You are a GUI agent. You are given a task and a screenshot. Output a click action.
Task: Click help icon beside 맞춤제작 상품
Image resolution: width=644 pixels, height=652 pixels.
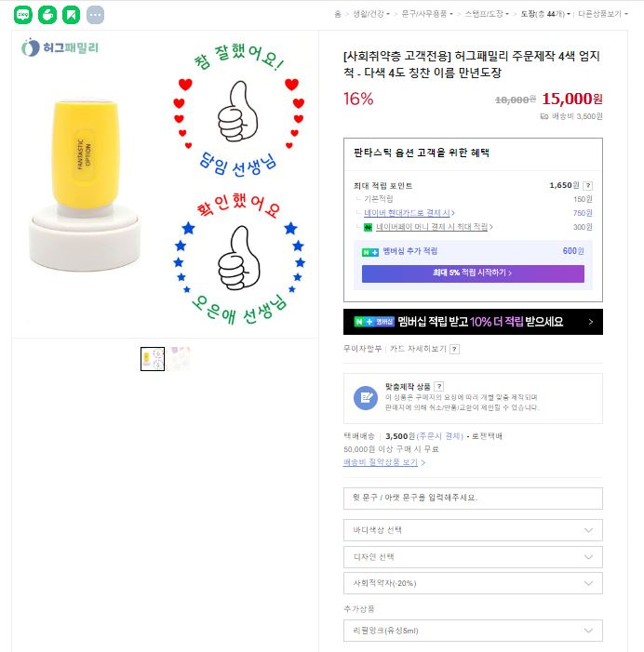tap(438, 386)
